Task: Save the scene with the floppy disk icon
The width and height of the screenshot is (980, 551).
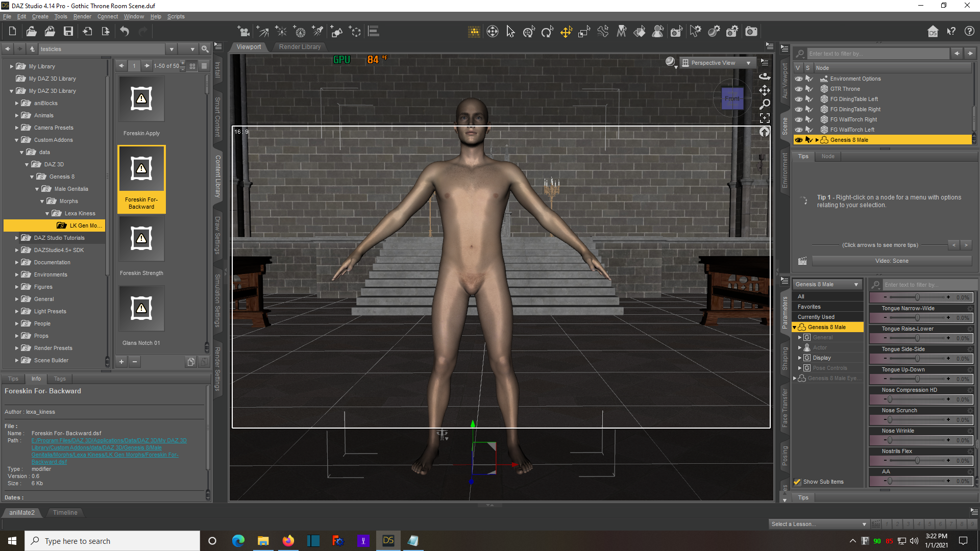Action: point(68,32)
